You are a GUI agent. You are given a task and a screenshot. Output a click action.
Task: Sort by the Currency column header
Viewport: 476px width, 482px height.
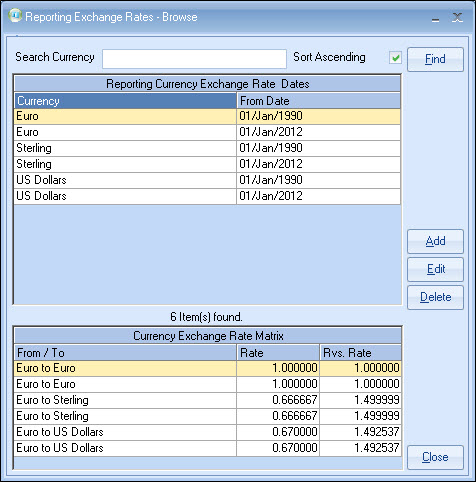click(125, 101)
